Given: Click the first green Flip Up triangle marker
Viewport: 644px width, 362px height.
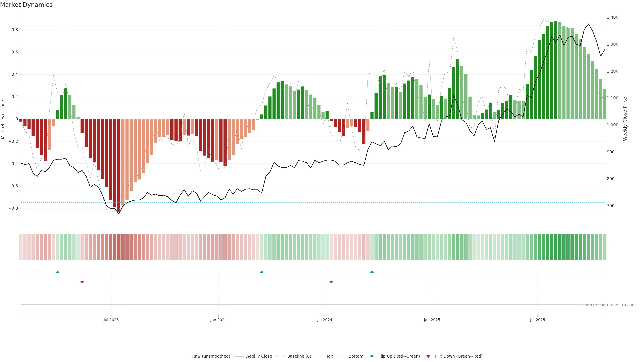Looking at the screenshot, I should (58, 272).
